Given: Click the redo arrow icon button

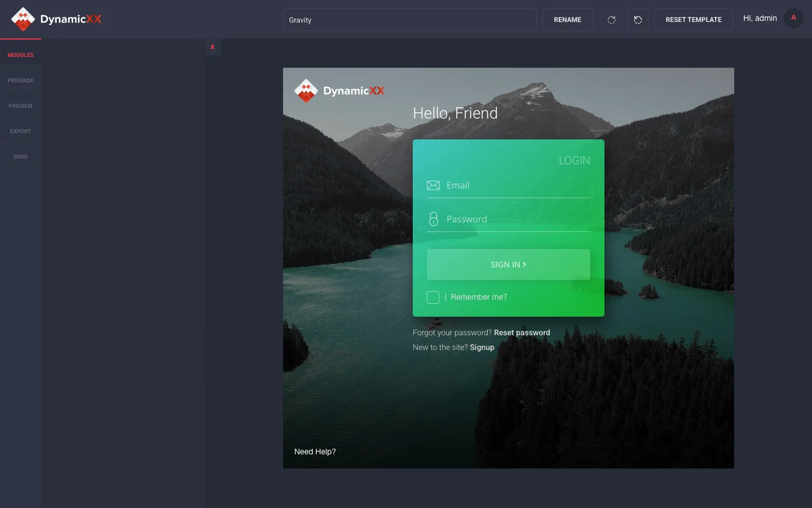Looking at the screenshot, I should (x=611, y=20).
